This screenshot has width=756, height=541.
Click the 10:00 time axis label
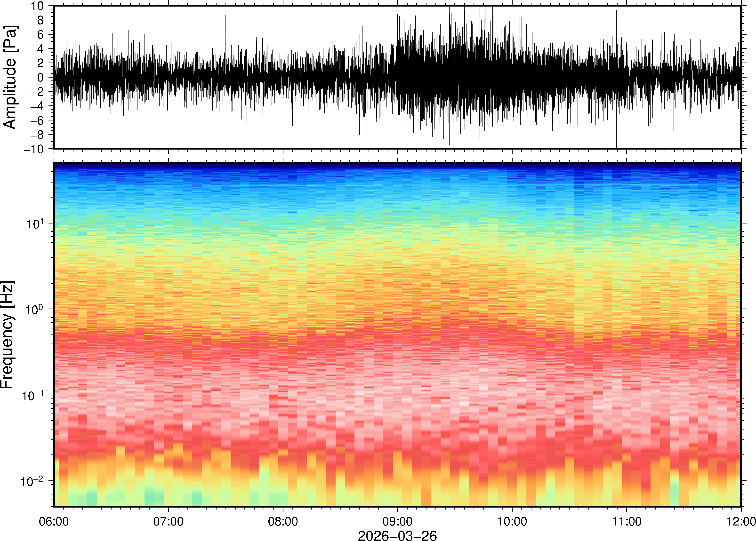[512, 521]
